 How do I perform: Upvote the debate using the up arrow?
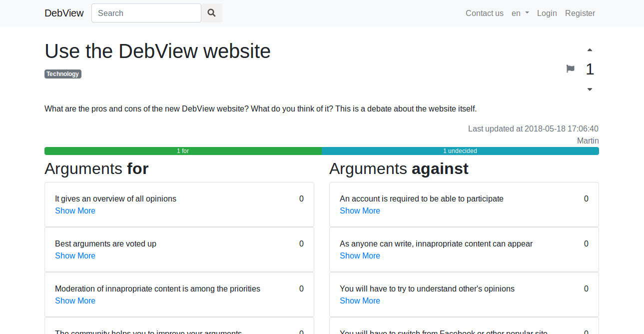[x=590, y=49]
